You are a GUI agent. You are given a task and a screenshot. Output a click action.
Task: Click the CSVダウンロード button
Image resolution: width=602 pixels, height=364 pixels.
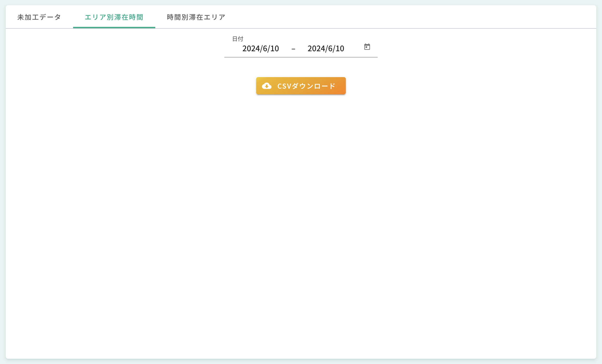pos(301,86)
